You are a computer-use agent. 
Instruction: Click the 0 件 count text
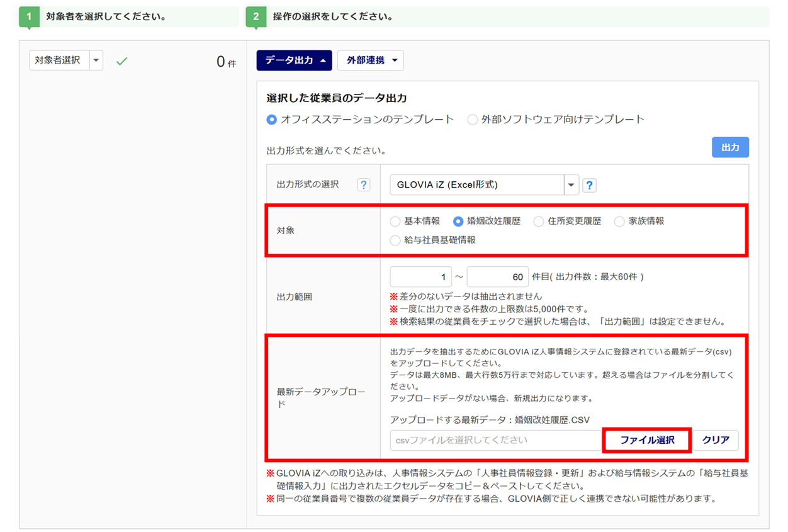click(x=226, y=62)
